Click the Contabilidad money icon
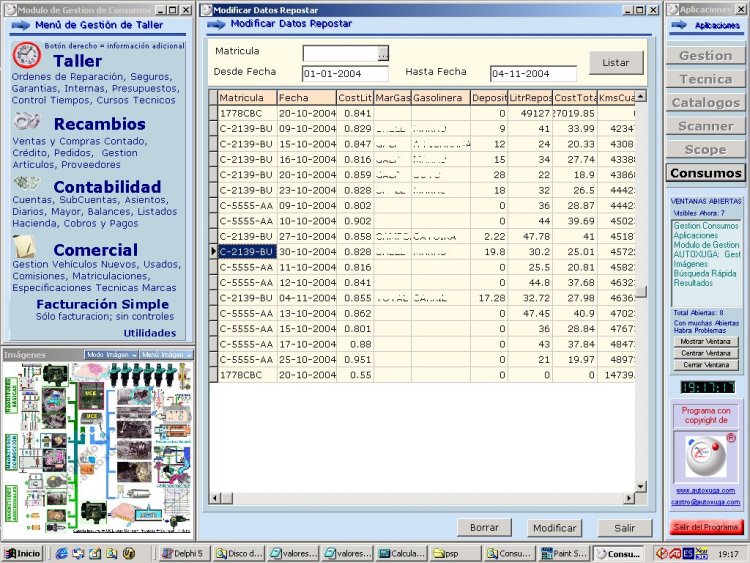This screenshot has width=750, height=563. coord(27,183)
